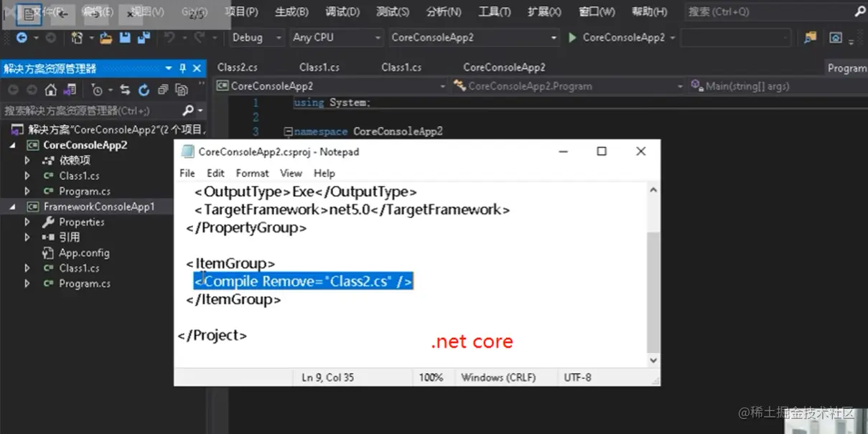The height and width of the screenshot is (434, 868).
Task: Collapse the CoreConsoleApp2 project node
Action: coord(13,145)
